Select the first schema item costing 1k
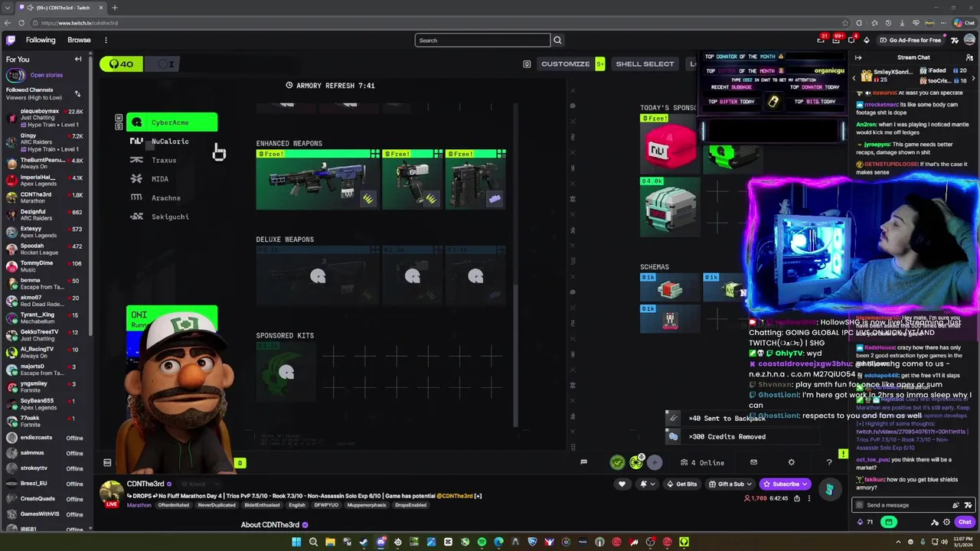Viewport: 980px width, 551px height. tap(669, 287)
